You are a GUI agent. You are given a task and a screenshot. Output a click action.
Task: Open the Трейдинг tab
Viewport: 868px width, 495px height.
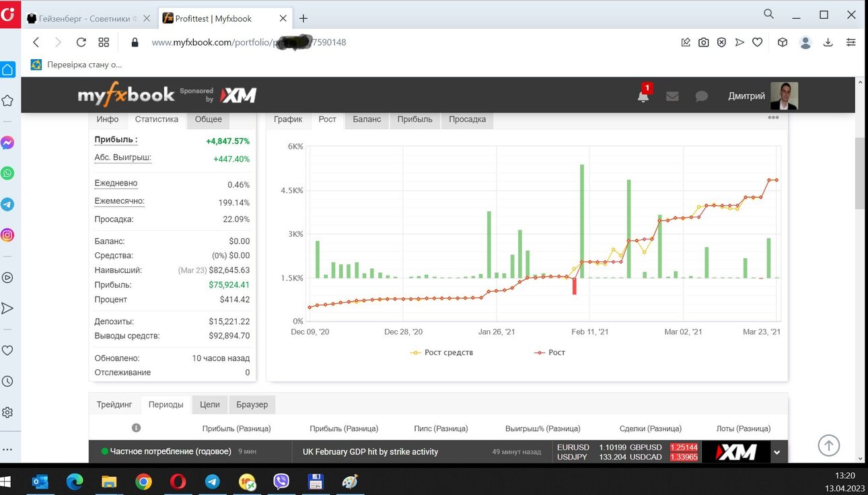114,404
